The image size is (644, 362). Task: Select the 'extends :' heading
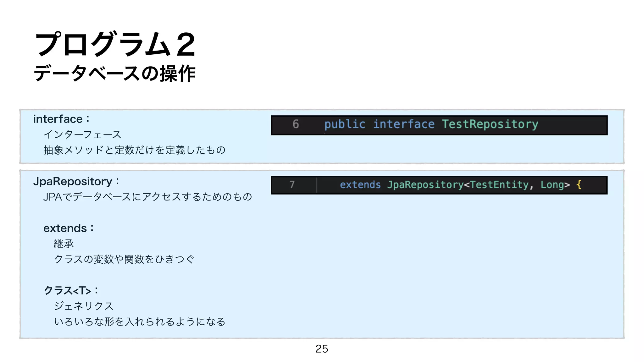[69, 228]
